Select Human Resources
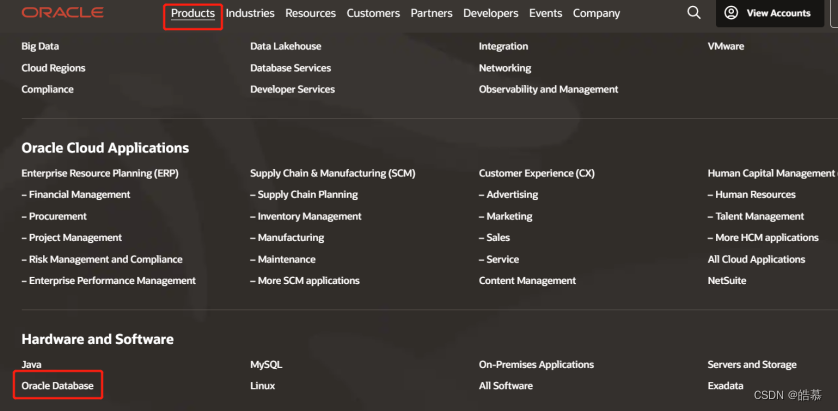The height and width of the screenshot is (411, 838). tap(751, 195)
